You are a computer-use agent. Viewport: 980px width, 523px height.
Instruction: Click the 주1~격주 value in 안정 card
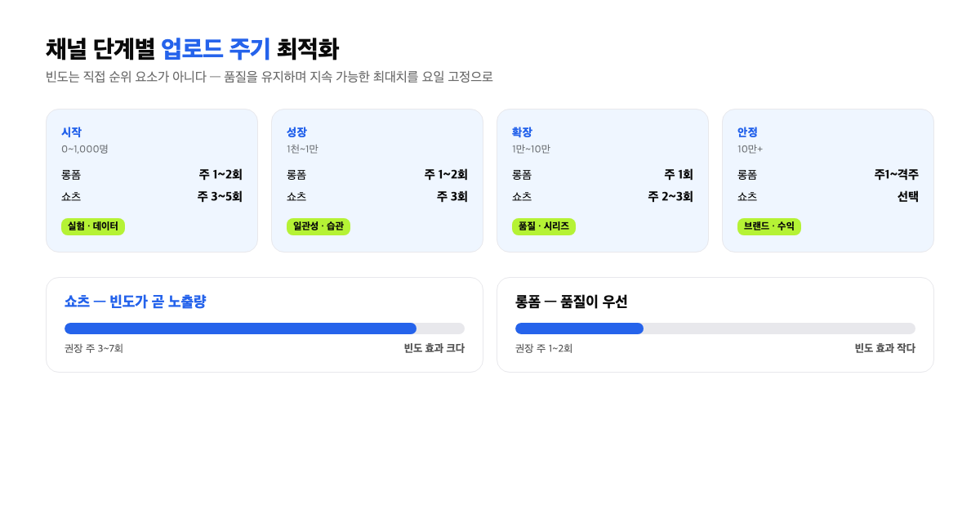point(896,174)
